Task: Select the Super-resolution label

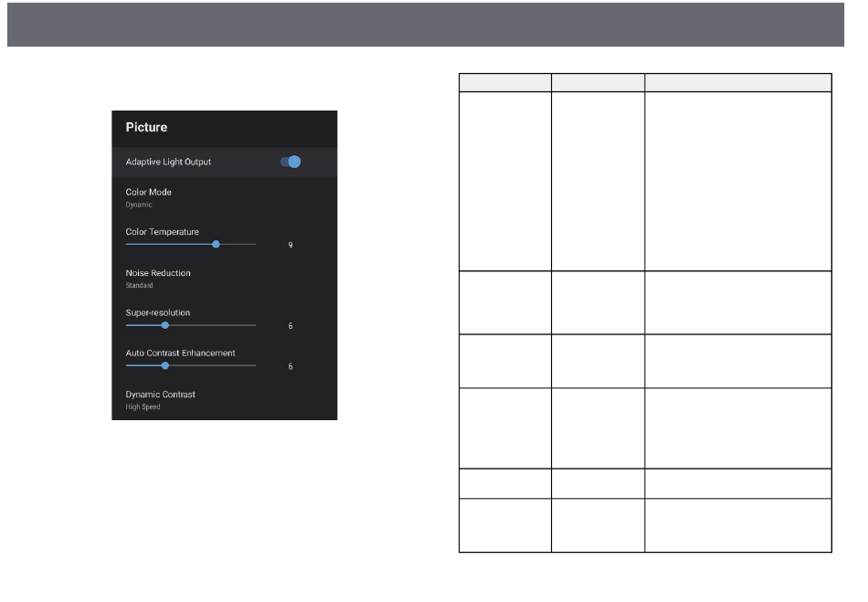Action: click(x=157, y=312)
